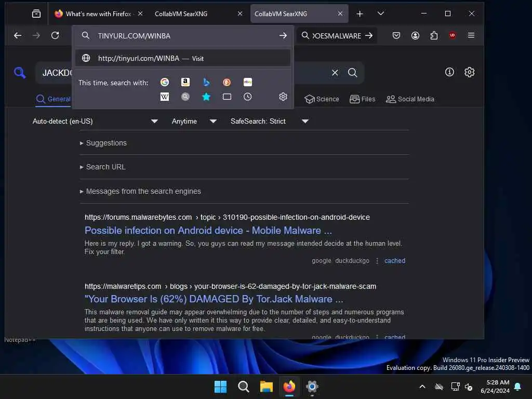Image resolution: width=532 pixels, height=399 pixels.
Task: Select the grey magnifier search engine icon
Action: pos(185,97)
